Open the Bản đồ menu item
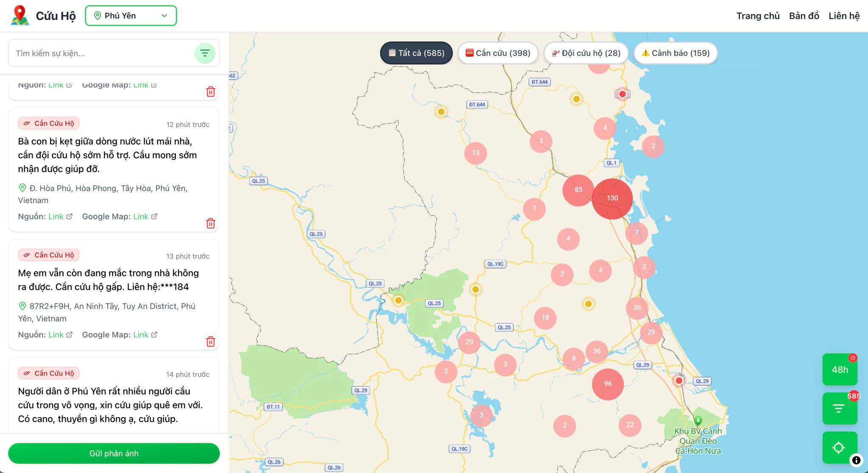 click(804, 16)
